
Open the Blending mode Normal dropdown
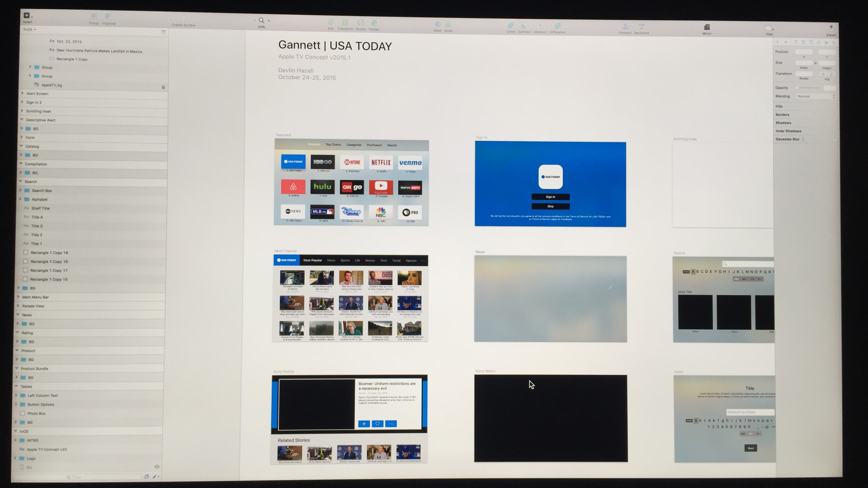[x=815, y=97]
